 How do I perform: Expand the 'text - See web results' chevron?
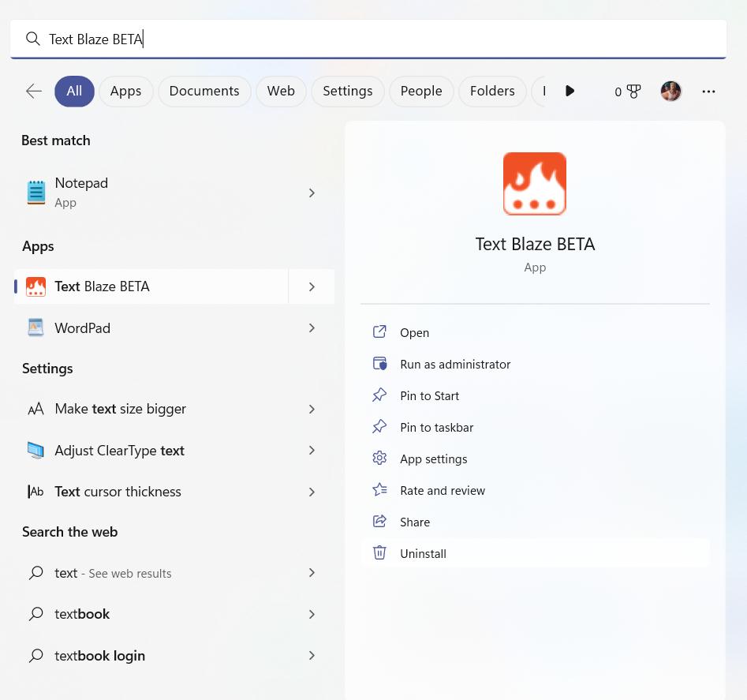click(312, 573)
